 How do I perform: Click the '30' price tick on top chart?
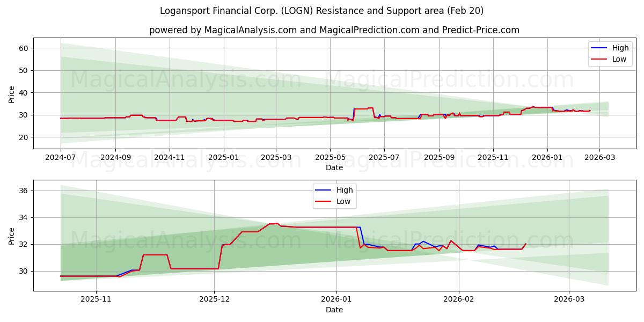[x=25, y=115]
